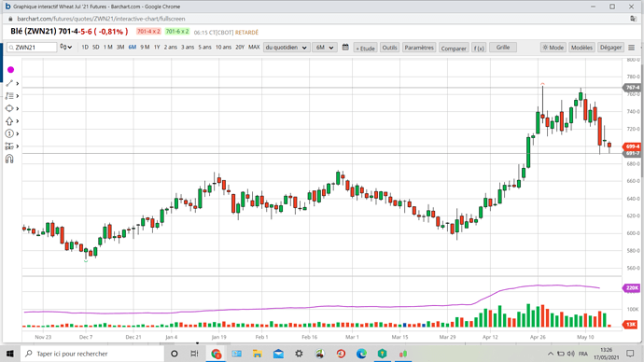Image resolution: width=644 pixels, height=362 pixels.
Task: Open the notification center icon
Action: [x=630, y=354]
